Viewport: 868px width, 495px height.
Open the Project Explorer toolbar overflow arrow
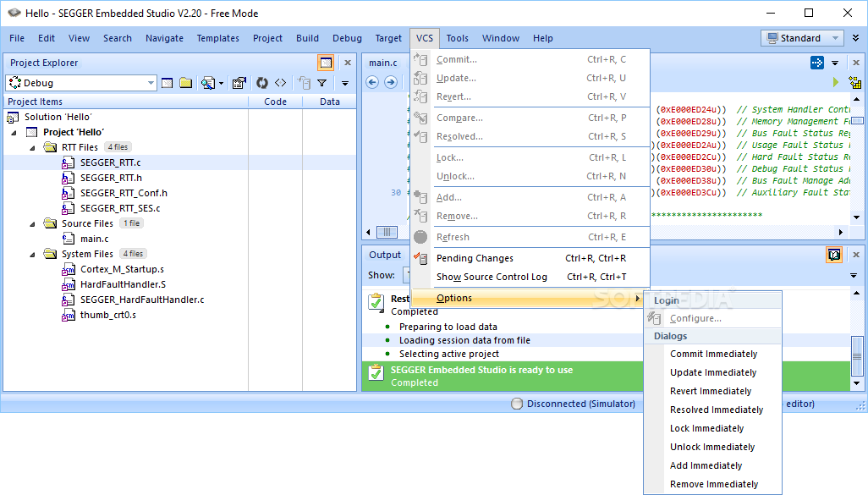pyautogui.click(x=345, y=84)
